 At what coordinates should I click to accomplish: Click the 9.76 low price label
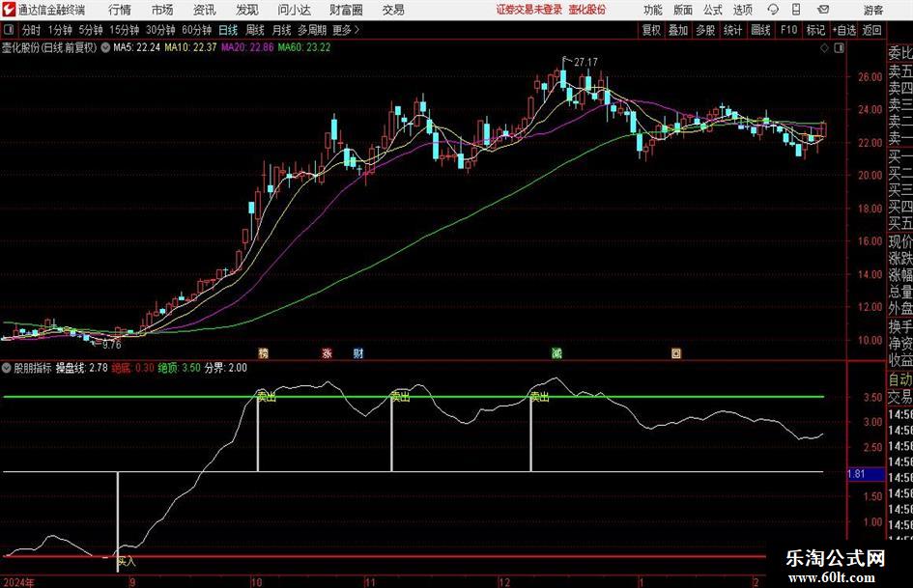[x=112, y=346]
